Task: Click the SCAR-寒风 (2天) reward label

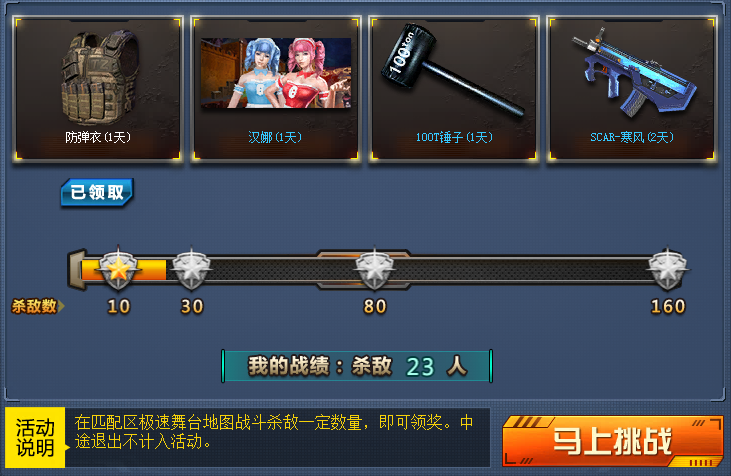Action: pos(632,137)
